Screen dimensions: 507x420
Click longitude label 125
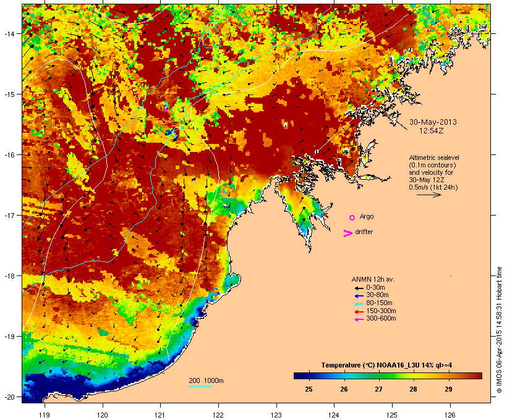point(392,415)
